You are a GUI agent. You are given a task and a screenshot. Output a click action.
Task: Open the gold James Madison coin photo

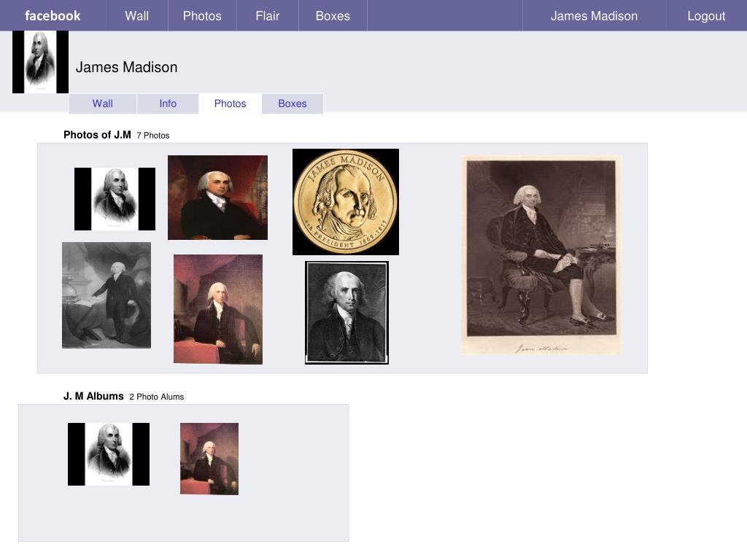coord(346,202)
